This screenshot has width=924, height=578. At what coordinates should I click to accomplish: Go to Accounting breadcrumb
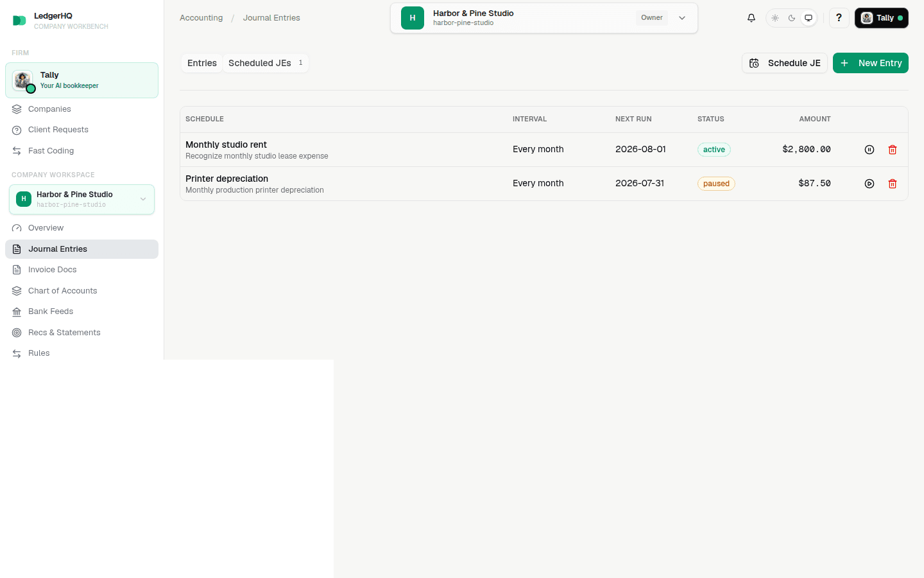coord(201,18)
